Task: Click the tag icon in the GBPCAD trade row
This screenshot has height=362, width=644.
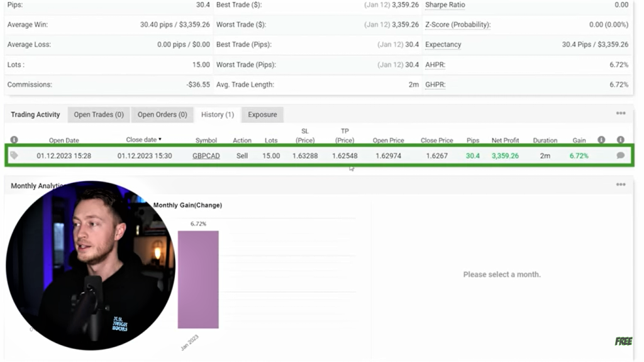Action: [14, 155]
